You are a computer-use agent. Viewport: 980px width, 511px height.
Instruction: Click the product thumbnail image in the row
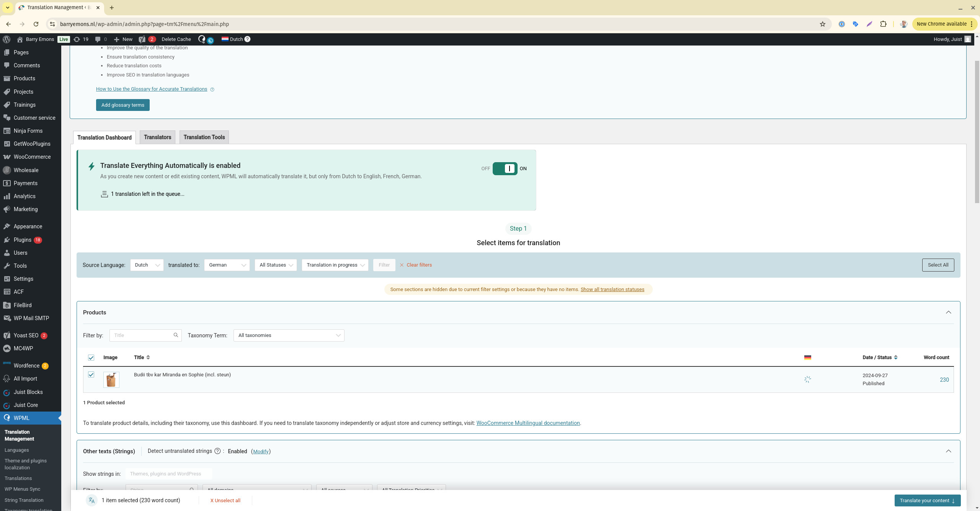click(111, 380)
